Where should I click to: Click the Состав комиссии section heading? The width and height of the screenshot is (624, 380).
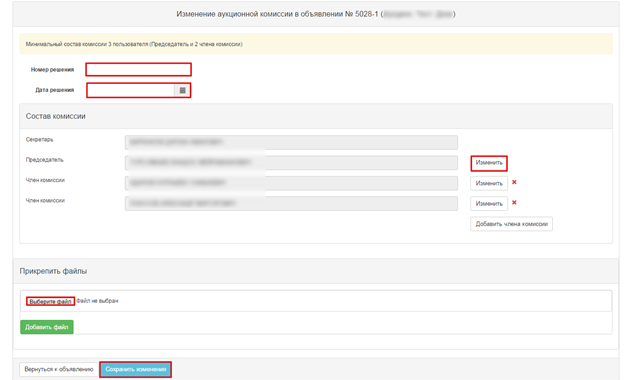56,116
